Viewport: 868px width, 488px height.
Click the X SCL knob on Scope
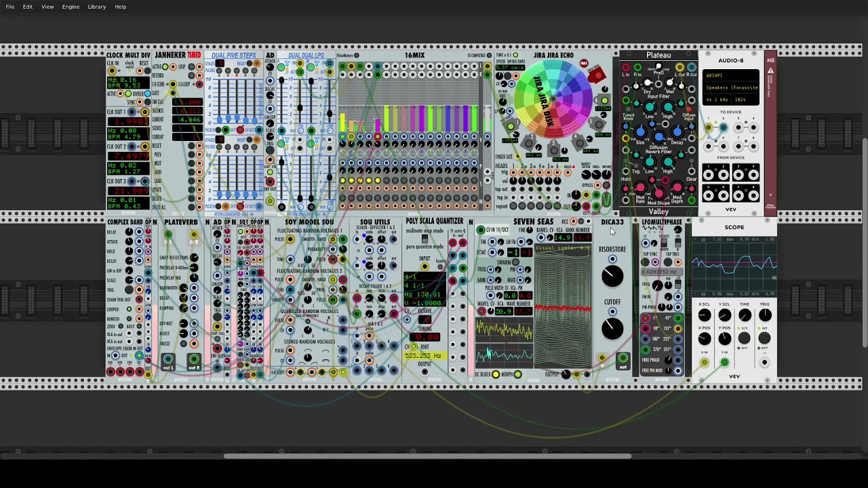pos(705,315)
